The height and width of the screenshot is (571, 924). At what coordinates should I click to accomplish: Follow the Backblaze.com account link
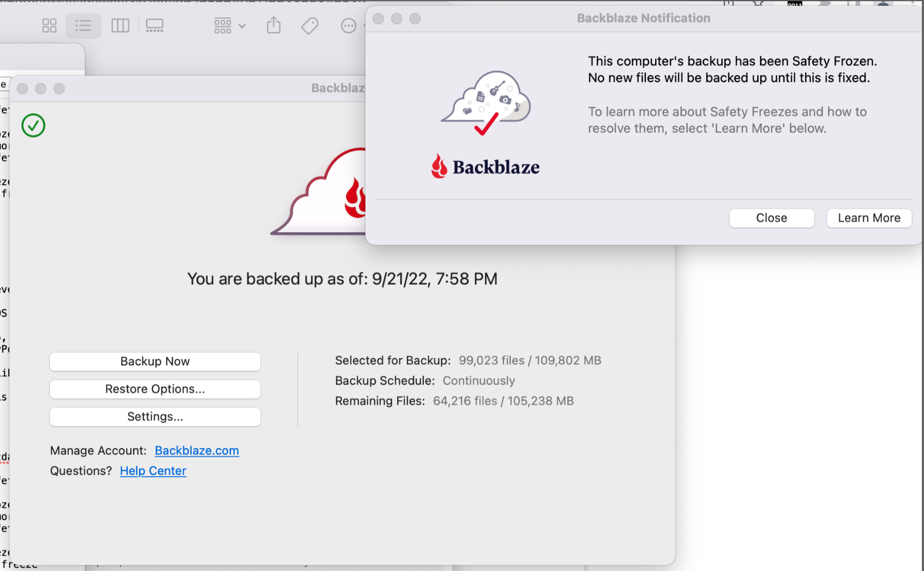click(197, 451)
